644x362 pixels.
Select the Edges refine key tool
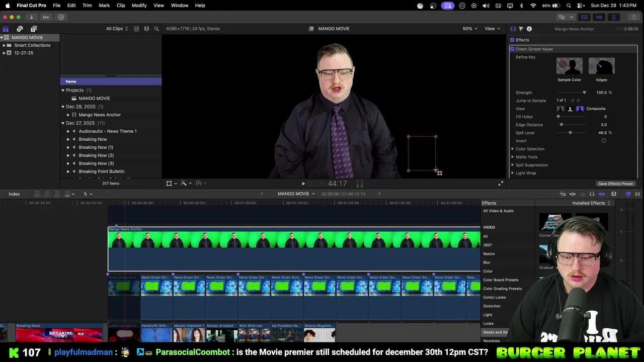tap(601, 66)
